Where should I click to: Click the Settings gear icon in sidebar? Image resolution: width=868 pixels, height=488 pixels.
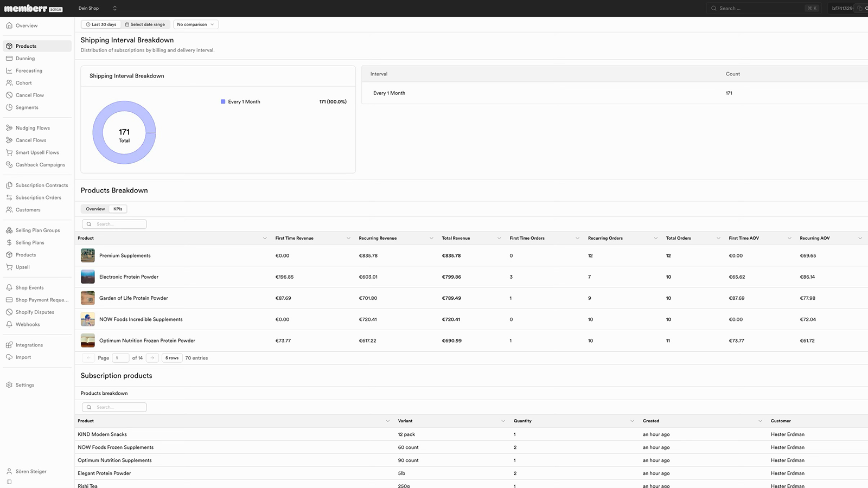coord(9,385)
